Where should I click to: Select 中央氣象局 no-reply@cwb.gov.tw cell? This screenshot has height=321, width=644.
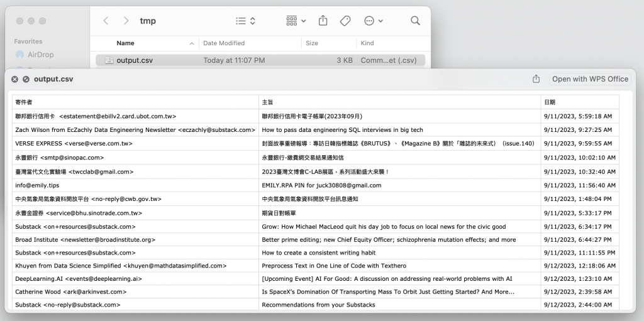(136, 199)
